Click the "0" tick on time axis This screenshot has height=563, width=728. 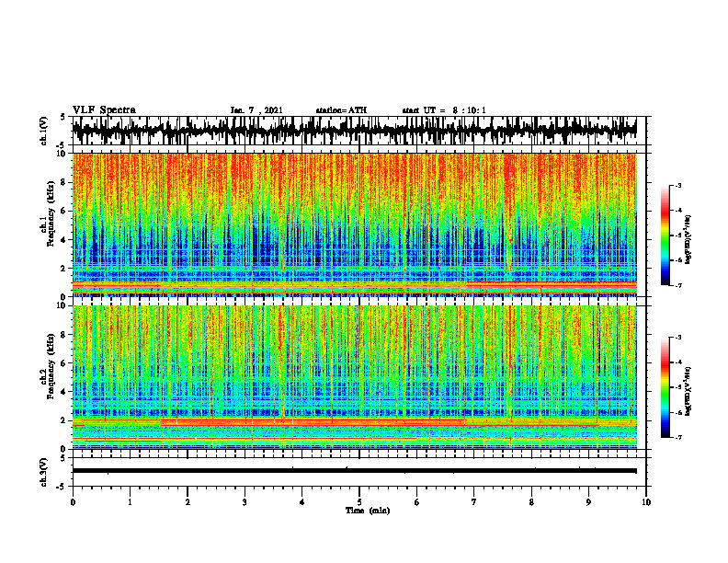coord(73,502)
